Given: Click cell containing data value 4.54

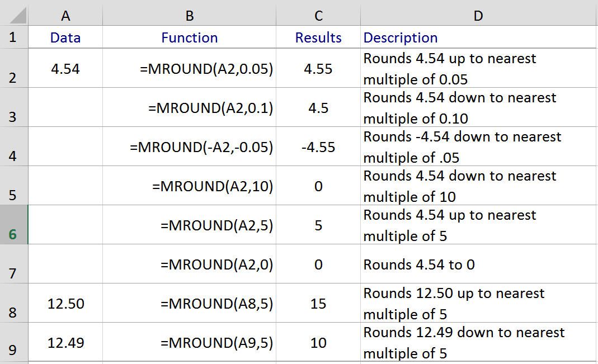Looking at the screenshot, I should (x=65, y=69).
